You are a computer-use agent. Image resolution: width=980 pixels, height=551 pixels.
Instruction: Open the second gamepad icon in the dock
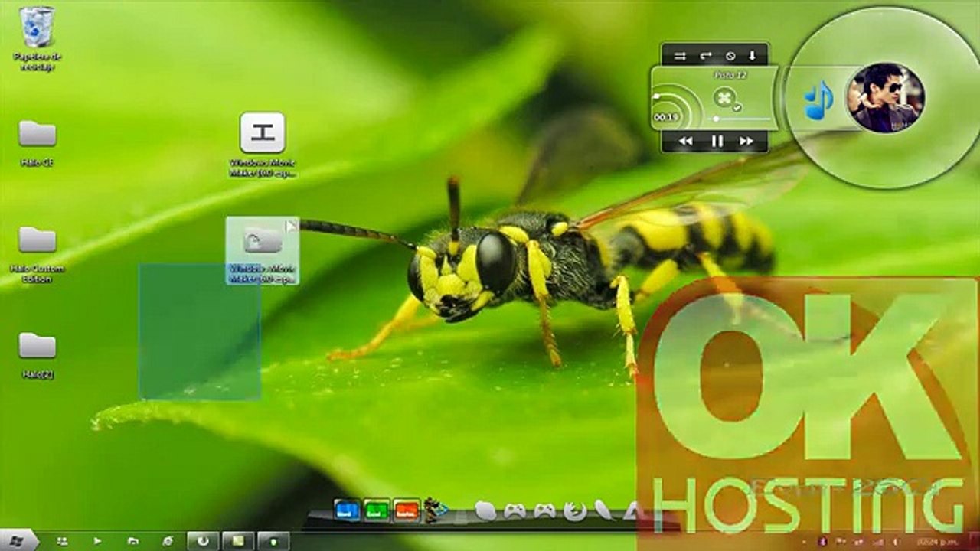coord(544,510)
